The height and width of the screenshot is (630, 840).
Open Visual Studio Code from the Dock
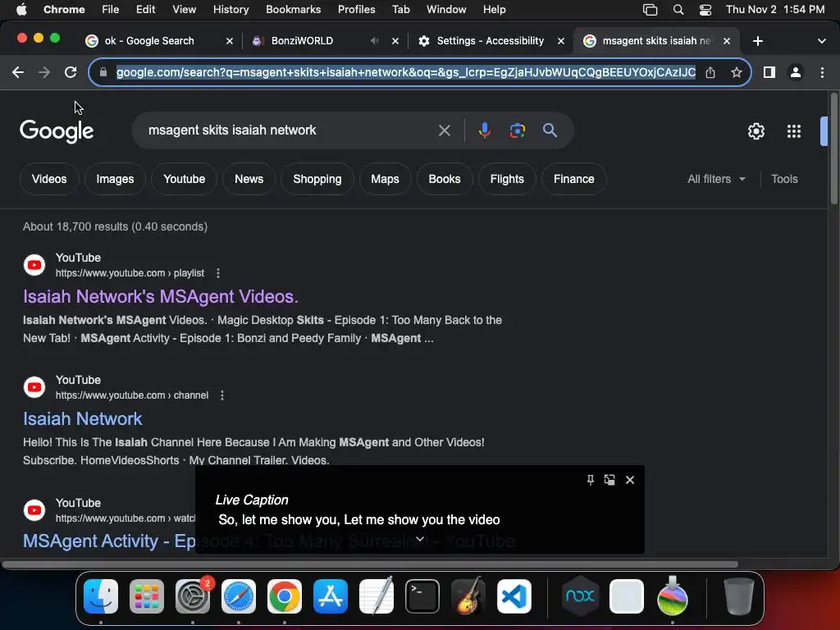[x=514, y=596]
